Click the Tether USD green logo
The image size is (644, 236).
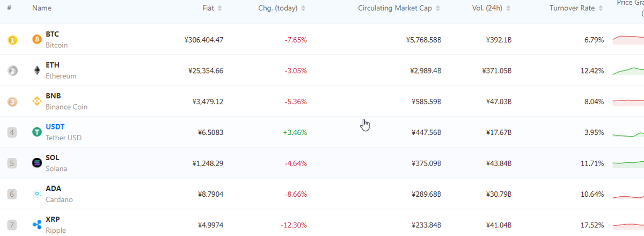[x=37, y=132]
